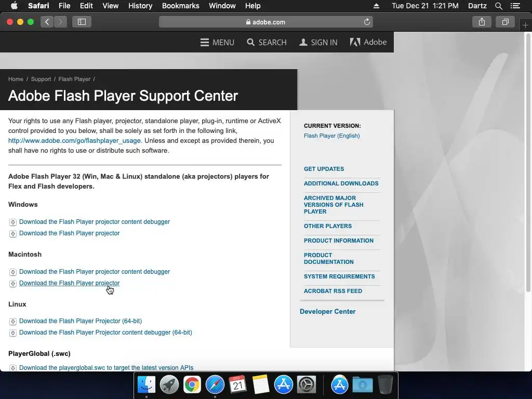This screenshot has height=399, width=532.
Task: Open the Downloads folder in Dock
Action: click(362, 385)
